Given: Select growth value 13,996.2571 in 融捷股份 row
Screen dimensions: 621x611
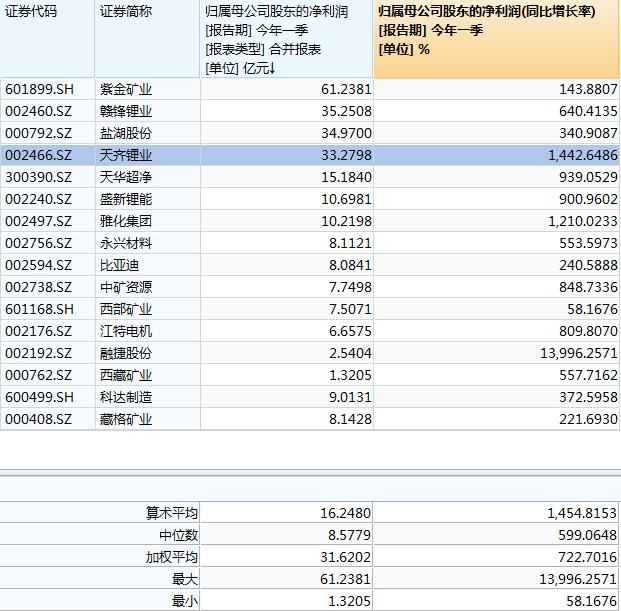Looking at the screenshot, I should pos(579,353).
